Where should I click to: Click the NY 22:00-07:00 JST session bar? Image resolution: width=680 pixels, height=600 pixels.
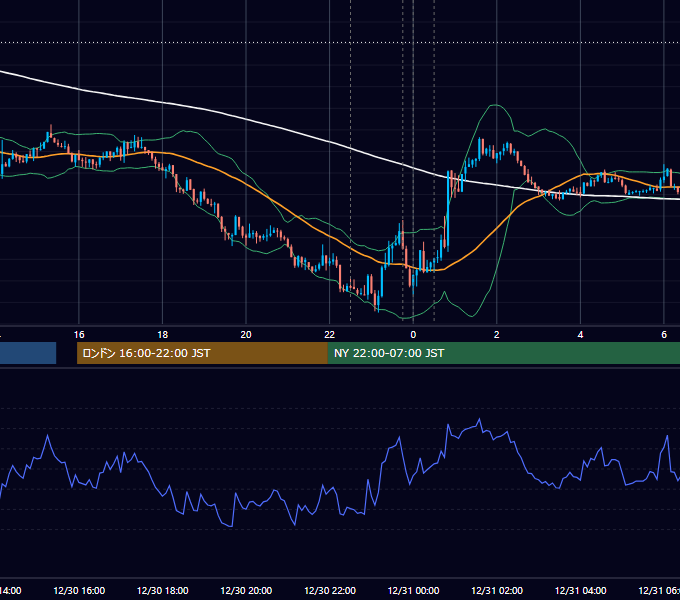(503, 353)
